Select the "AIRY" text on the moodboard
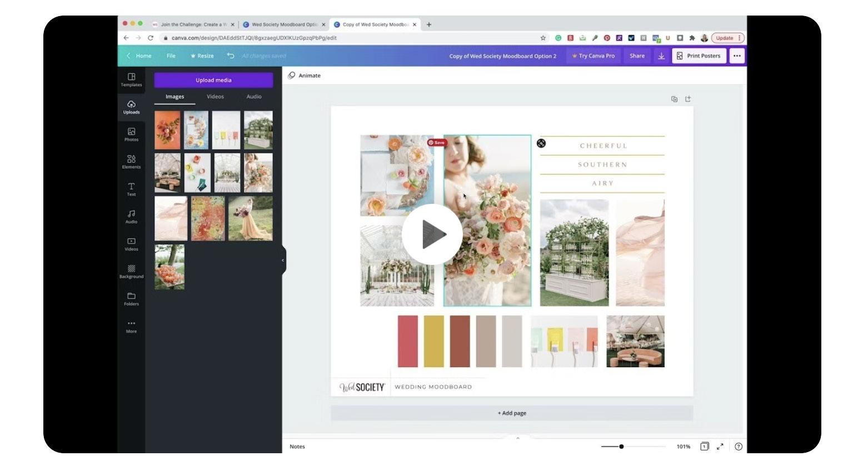 click(x=603, y=183)
